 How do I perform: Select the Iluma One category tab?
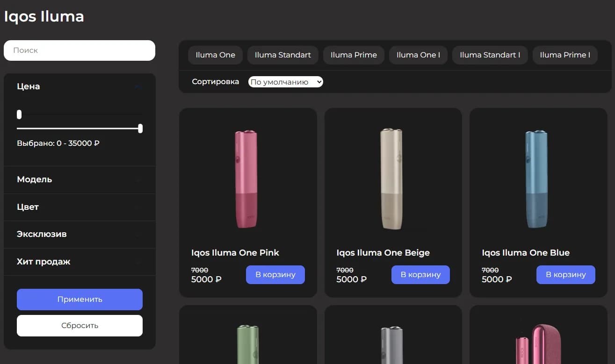215,55
